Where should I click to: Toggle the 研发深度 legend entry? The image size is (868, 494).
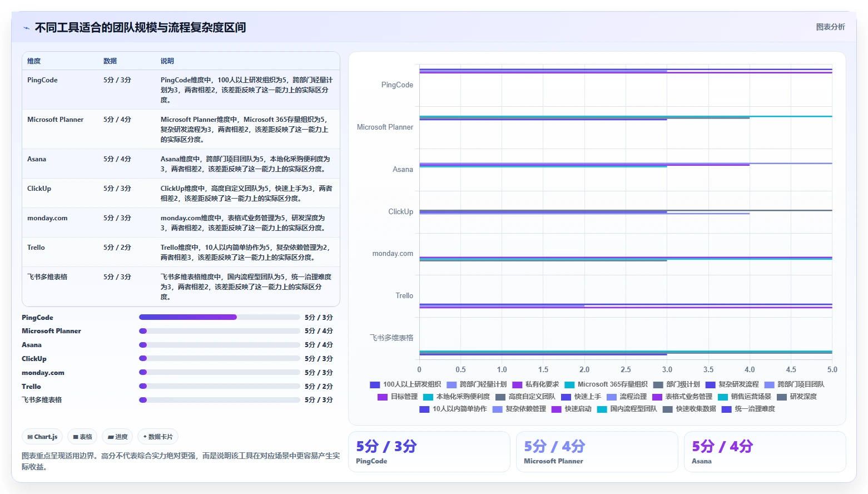coord(797,397)
